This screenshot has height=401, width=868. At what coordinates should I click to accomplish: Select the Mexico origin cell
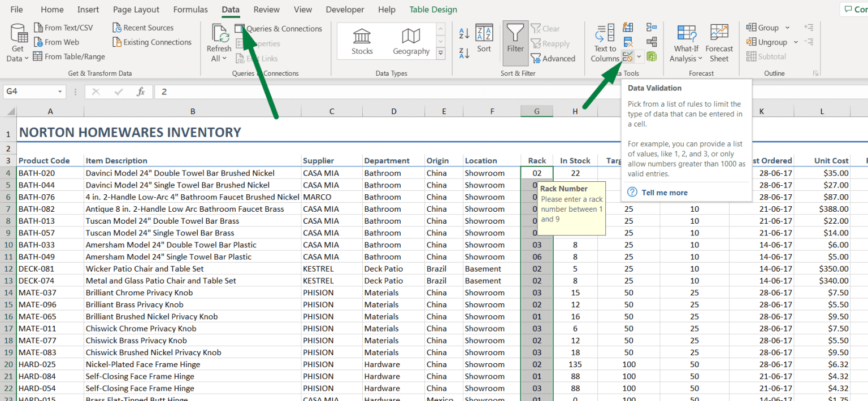pos(444,399)
